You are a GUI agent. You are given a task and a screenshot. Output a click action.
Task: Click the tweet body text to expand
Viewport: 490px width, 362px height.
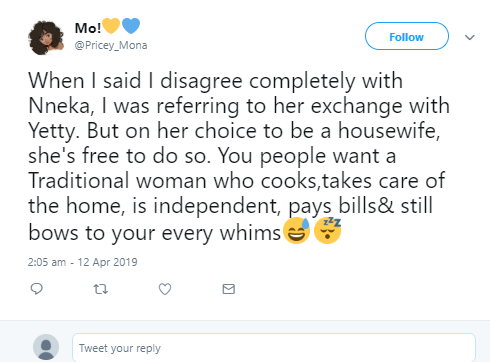239,156
